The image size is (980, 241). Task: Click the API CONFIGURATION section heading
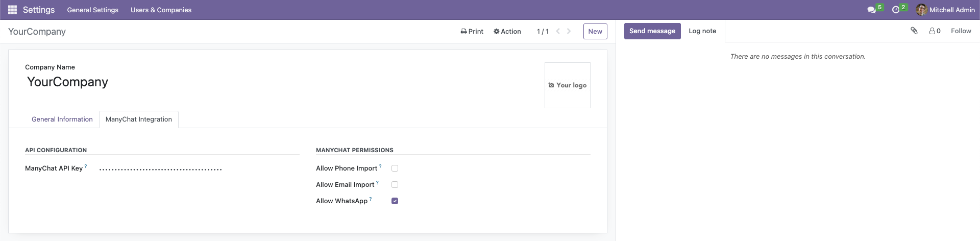pos(56,150)
